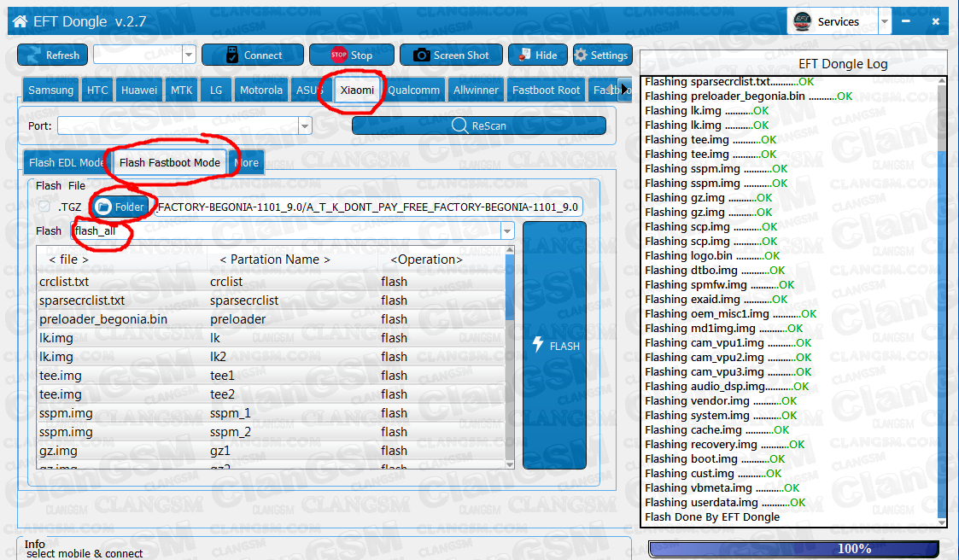Click the magnifier icon on ReScan
Screen dimensions: 959x560
pos(460,125)
